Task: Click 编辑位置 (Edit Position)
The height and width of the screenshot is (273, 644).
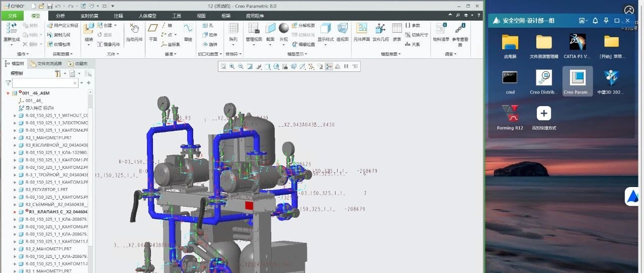Action: click(303, 44)
